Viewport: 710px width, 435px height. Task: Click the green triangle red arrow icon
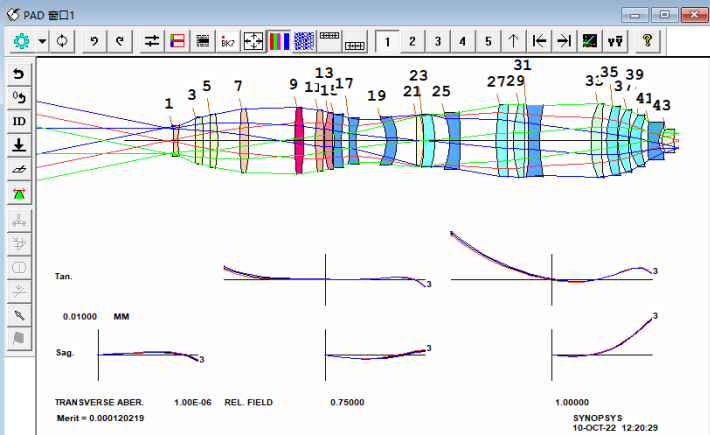19,193
